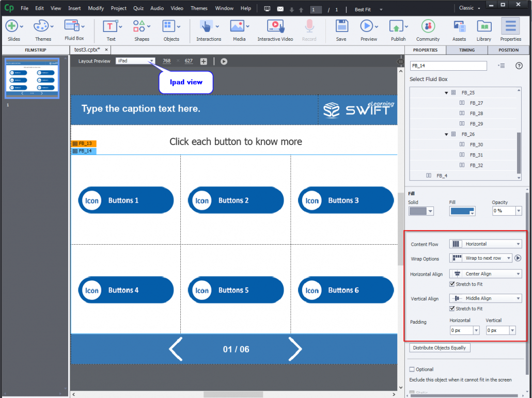Screen dimensions: 532x398
Task: Open the Fill color swatch
Action: point(462,211)
